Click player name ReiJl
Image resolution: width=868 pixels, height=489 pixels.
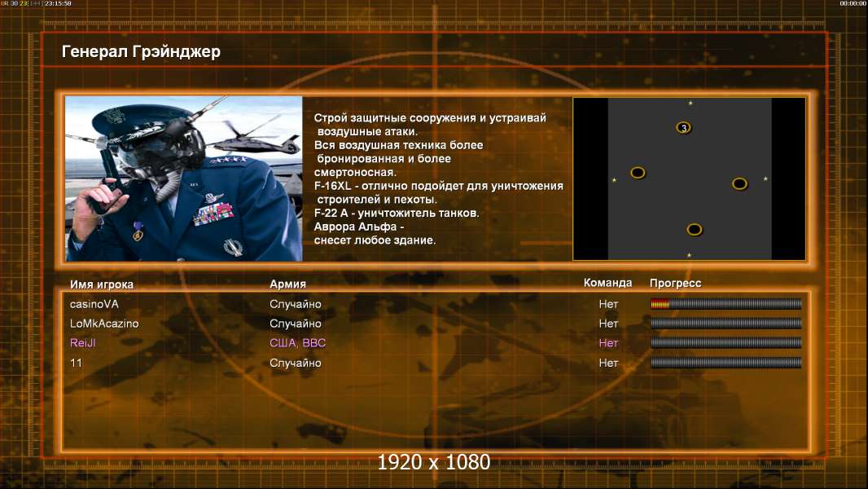82,343
